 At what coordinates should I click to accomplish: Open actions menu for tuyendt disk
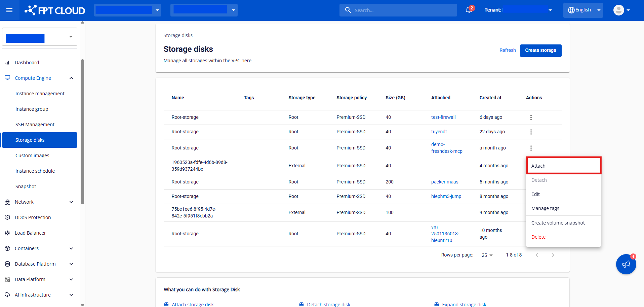(x=531, y=132)
